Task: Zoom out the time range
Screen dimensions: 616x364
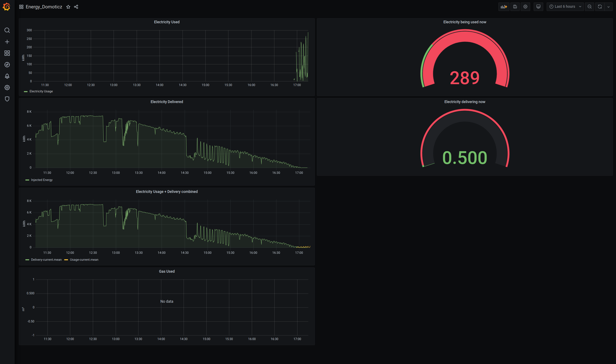Action: tap(590, 7)
